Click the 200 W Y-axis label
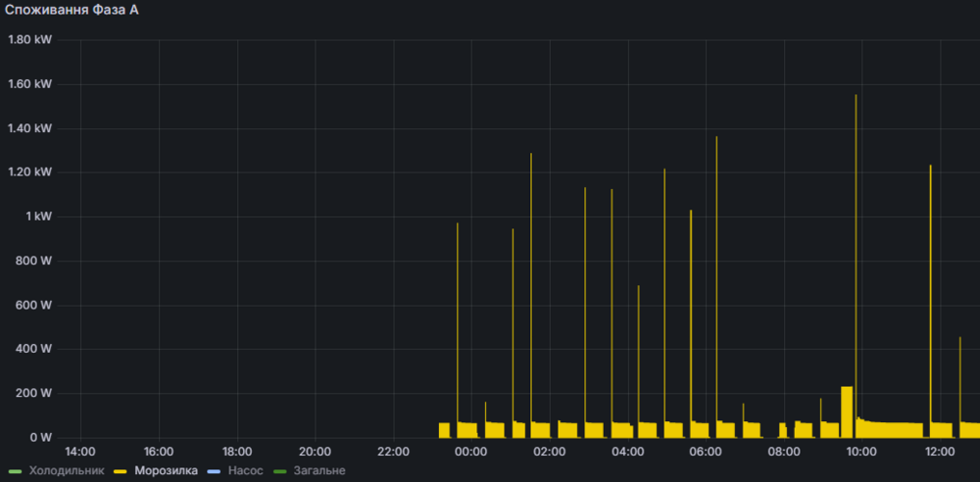Viewport: 980px width, 482px height. coord(33,393)
